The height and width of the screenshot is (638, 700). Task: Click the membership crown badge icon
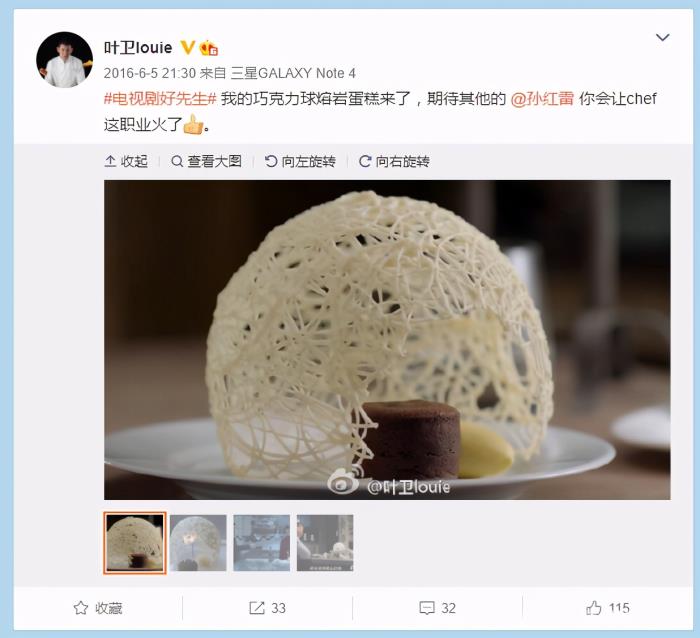click(x=208, y=48)
